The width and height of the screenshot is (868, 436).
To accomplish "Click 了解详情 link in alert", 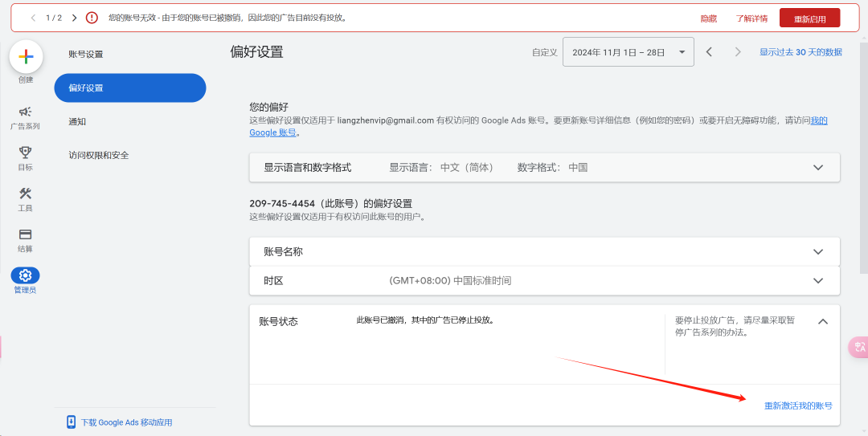I will [x=751, y=18].
